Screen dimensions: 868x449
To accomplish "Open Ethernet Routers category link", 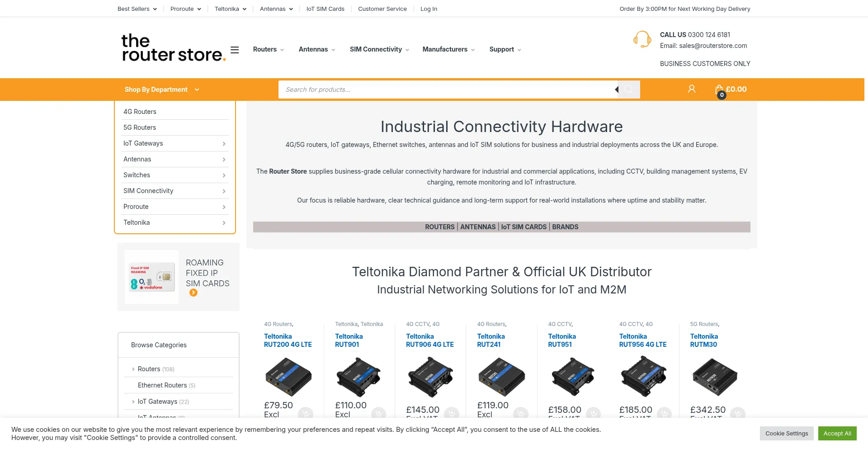I will [162, 385].
